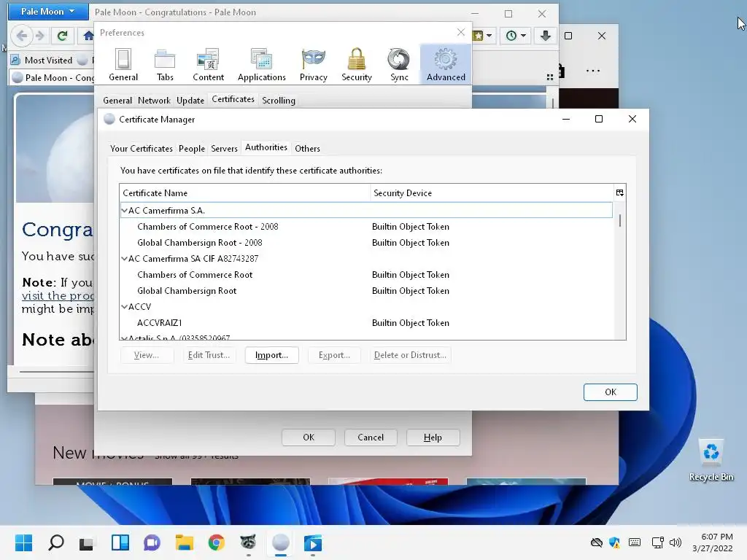Open the Tabs preferences pane icon
This screenshot has width=747, height=560.
pos(165,65)
